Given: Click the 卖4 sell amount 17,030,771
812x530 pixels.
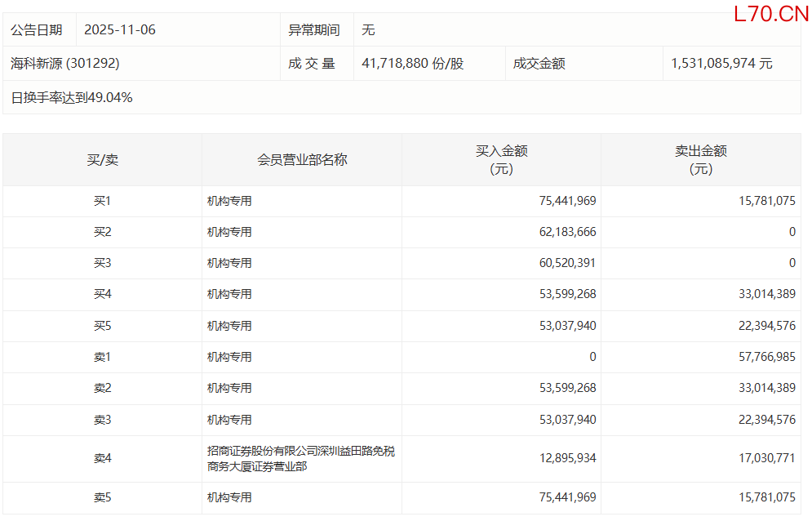Looking at the screenshot, I should [765, 458].
